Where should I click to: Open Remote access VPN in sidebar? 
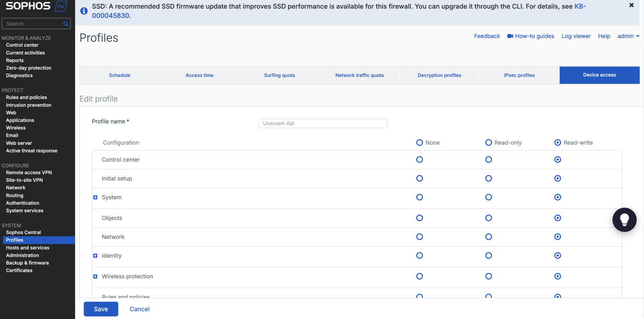click(x=29, y=173)
